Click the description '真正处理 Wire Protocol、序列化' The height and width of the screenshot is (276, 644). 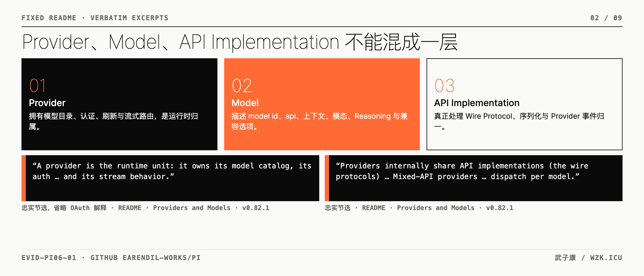519,121
